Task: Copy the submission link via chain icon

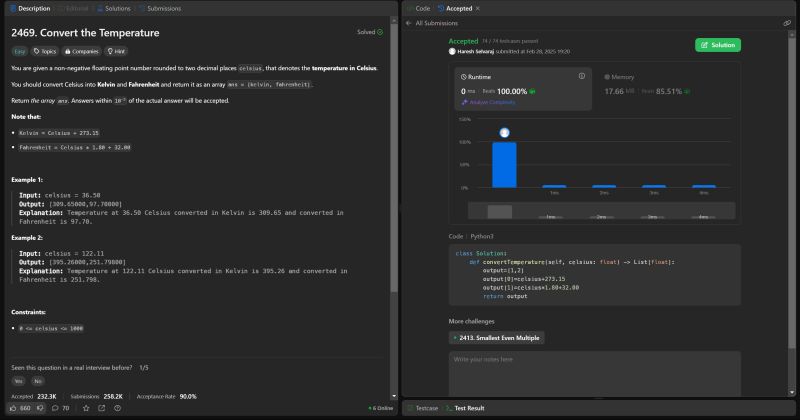Action: click(787, 23)
